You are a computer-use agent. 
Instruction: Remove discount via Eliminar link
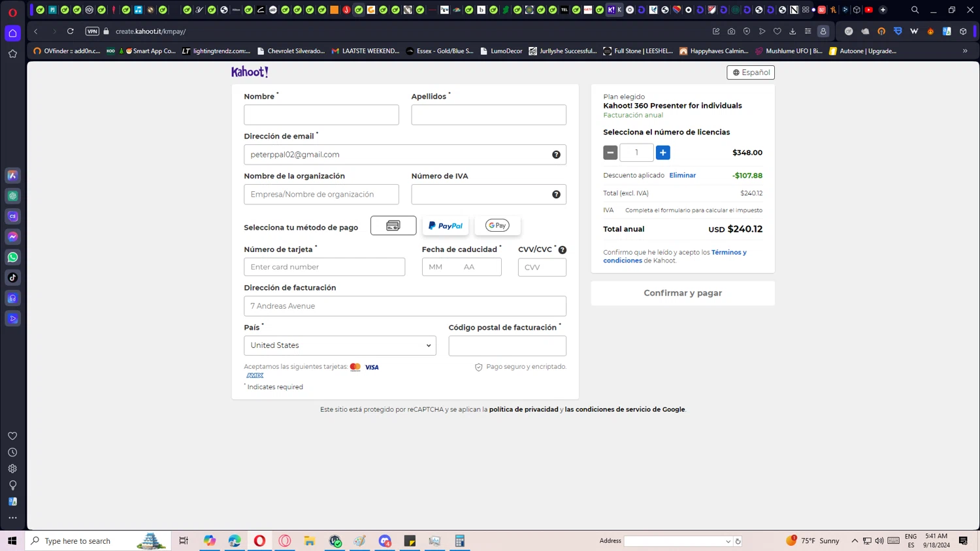[x=682, y=176]
